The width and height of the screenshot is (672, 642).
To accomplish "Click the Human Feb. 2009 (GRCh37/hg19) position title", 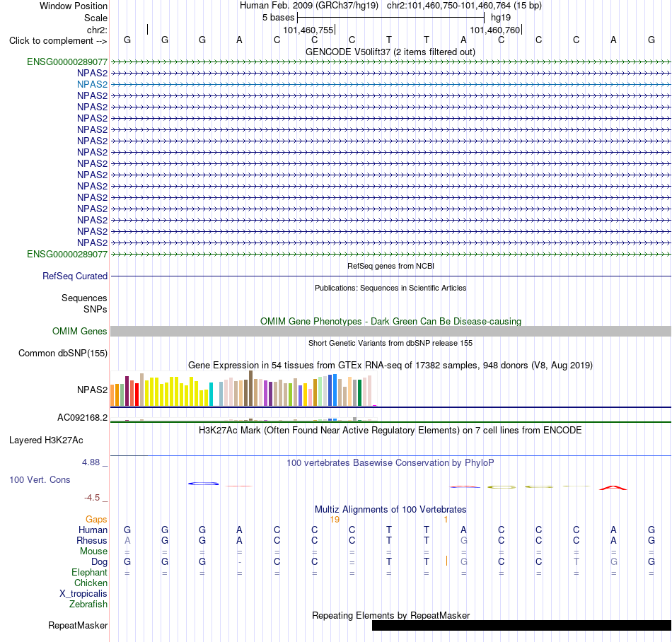I will tap(309, 6).
